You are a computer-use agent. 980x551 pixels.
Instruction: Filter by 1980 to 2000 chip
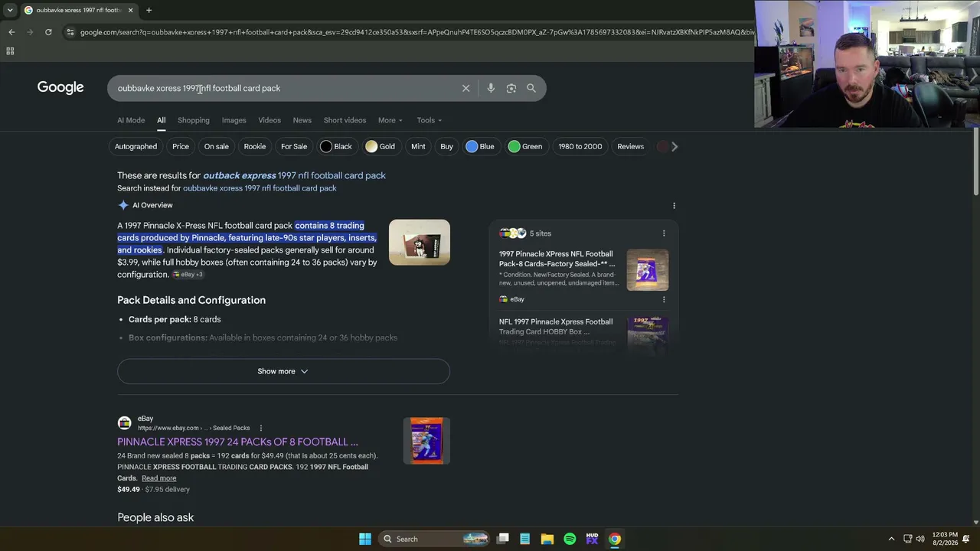coord(580,146)
